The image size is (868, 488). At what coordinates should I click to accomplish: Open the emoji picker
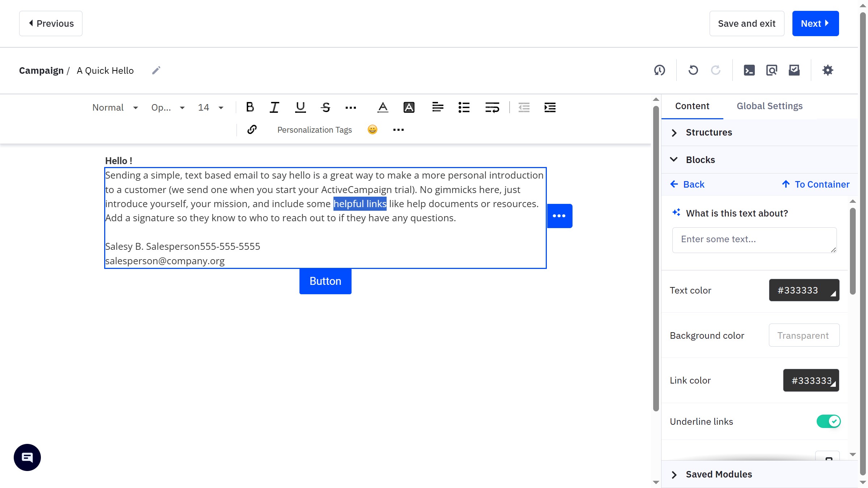[x=372, y=129]
